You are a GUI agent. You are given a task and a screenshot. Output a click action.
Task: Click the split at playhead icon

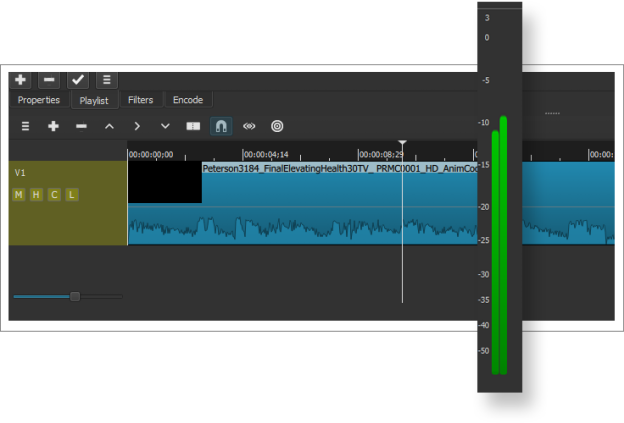pyautogui.click(x=194, y=126)
